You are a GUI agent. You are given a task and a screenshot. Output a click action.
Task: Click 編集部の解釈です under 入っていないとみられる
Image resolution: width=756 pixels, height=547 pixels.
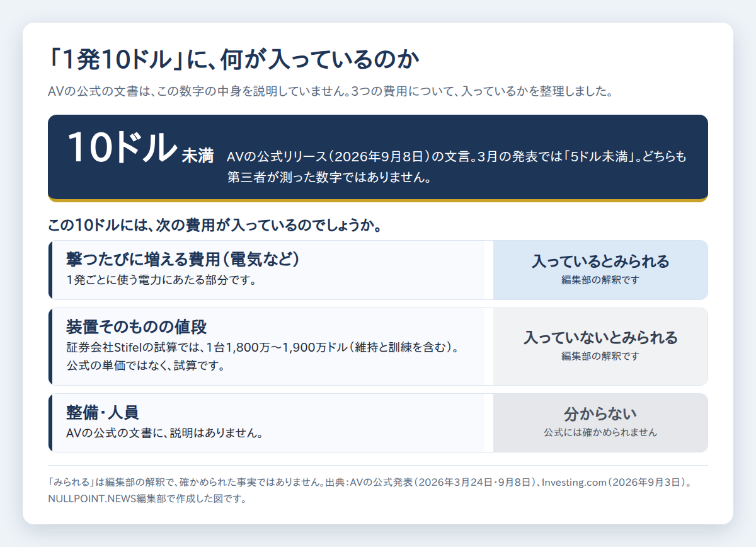pyautogui.click(x=600, y=356)
